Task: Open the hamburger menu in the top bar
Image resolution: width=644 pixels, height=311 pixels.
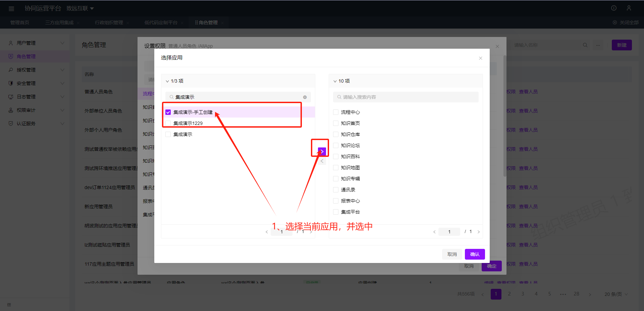Action: (11, 8)
